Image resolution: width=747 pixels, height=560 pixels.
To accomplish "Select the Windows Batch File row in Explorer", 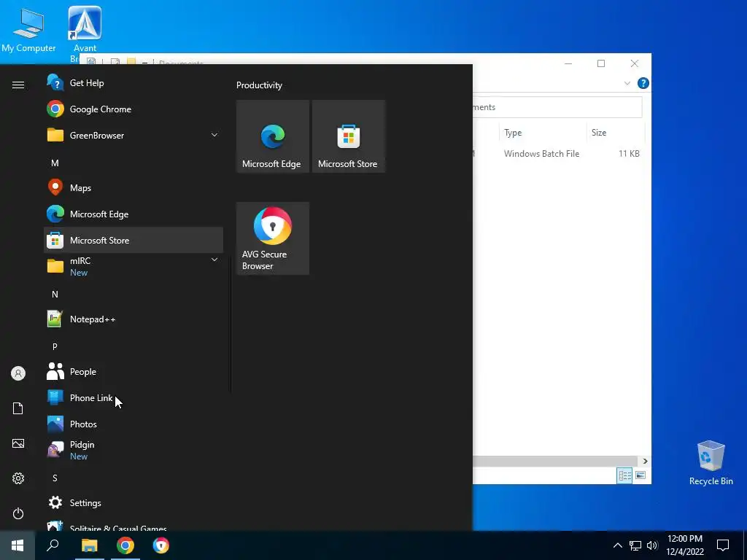I will (x=558, y=154).
